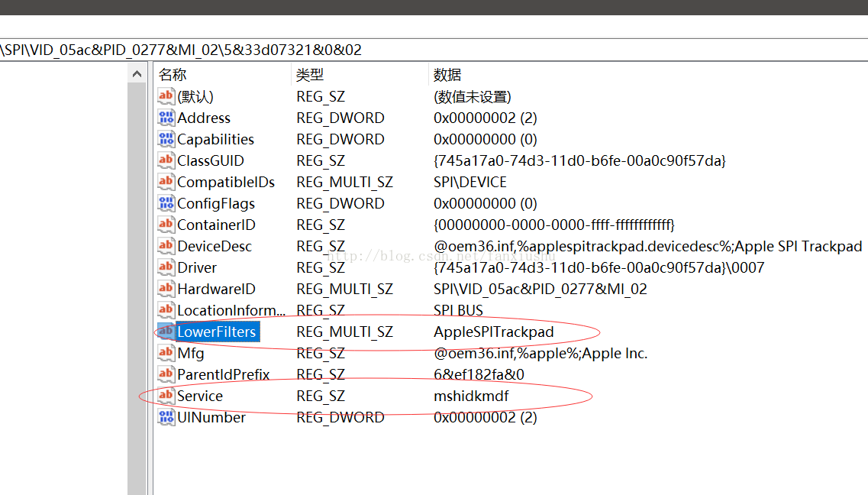Select the CompatibleIDs value name
The height and width of the screenshot is (495, 868).
(x=226, y=182)
